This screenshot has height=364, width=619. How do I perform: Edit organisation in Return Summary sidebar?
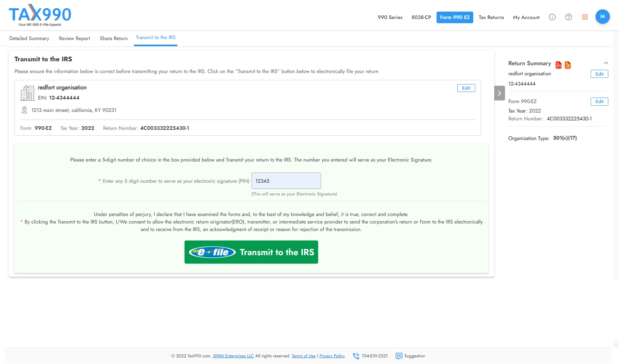click(x=599, y=74)
